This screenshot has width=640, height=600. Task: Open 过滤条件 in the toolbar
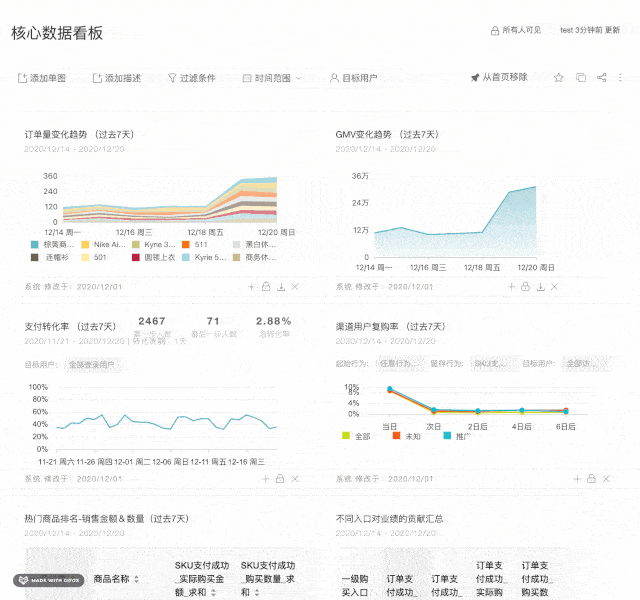coord(191,78)
